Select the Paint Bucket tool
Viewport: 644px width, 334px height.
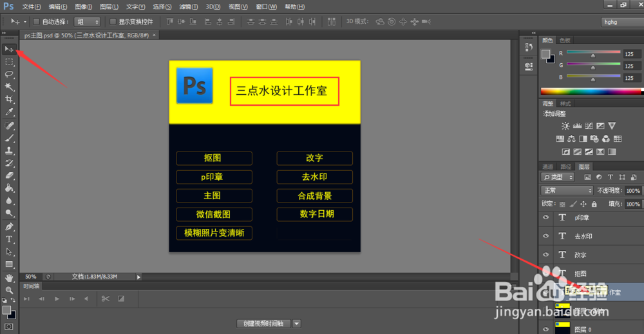pos(9,188)
